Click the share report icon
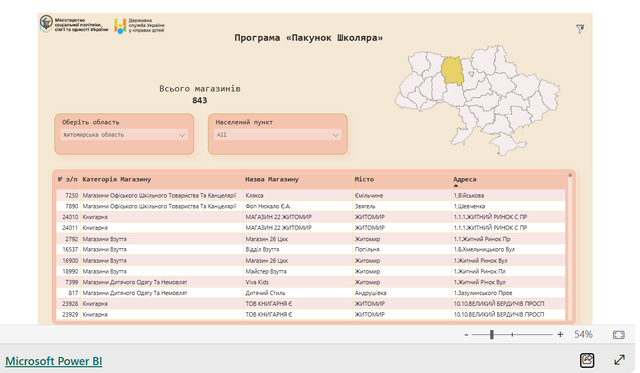This screenshot has width=640, height=373. click(x=587, y=360)
